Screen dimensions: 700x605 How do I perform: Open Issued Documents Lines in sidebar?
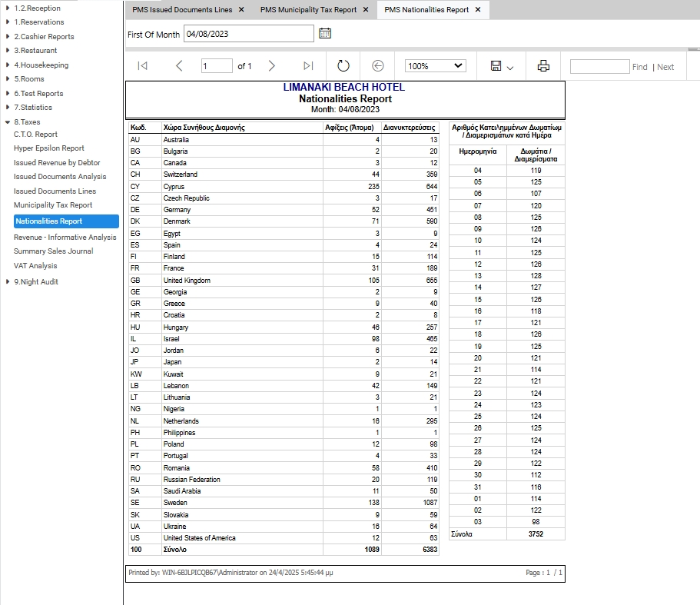[55, 191]
